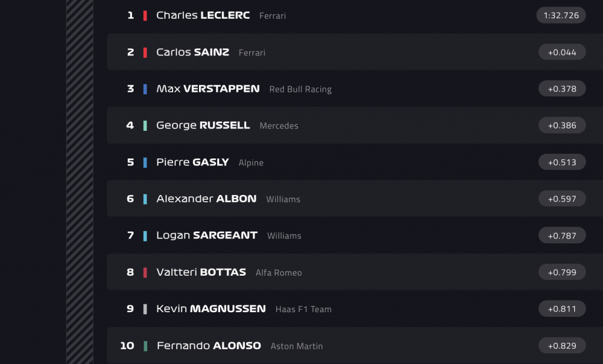
Task: Select the +0.378 gap badge
Action: point(562,89)
